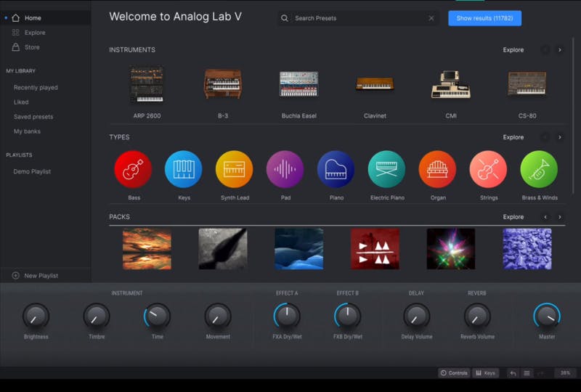
Task: Adjust the Master volume knob
Action: coord(547,316)
